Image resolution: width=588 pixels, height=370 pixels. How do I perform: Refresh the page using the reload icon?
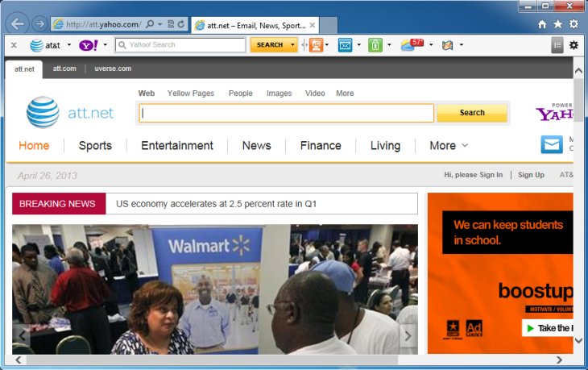tap(181, 24)
